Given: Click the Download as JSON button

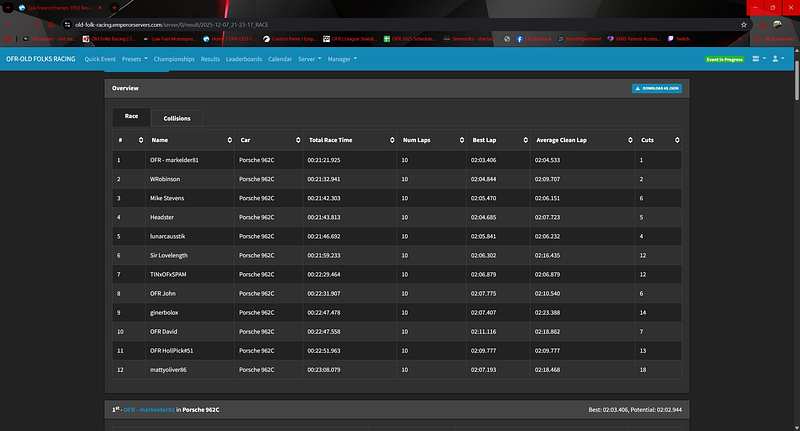Looking at the screenshot, I should pyautogui.click(x=658, y=88).
